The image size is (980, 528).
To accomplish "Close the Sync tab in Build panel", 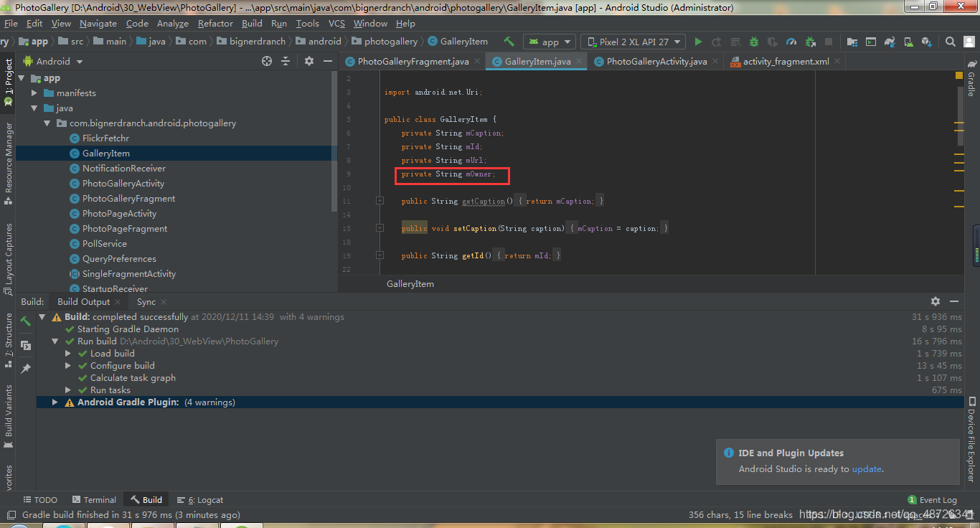I will pos(164,302).
